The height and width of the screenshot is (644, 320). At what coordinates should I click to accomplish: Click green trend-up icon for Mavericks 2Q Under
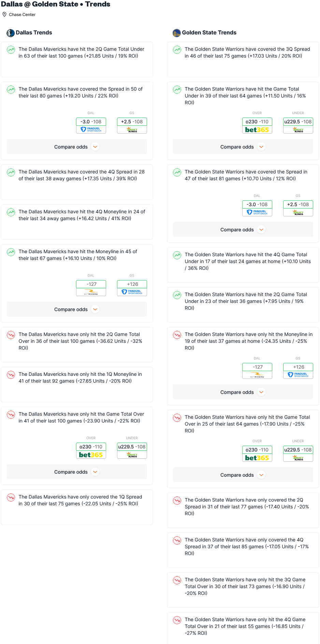[11, 50]
